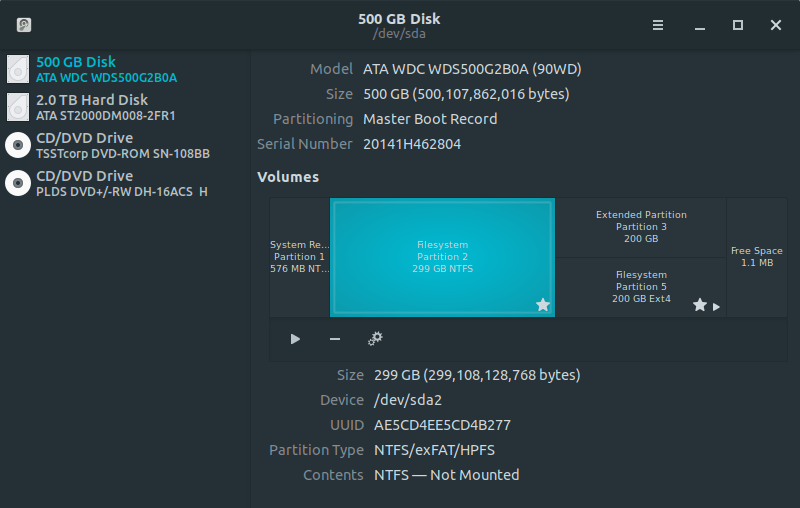Select the 1.1 MB Free Space block
The height and width of the screenshot is (508, 800).
[x=756, y=257]
